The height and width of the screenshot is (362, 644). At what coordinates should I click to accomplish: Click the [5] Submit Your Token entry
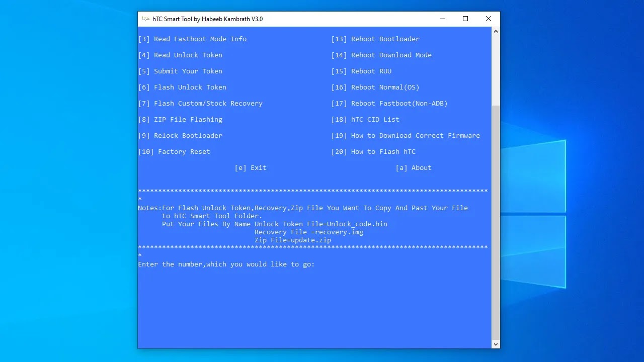[x=180, y=71]
